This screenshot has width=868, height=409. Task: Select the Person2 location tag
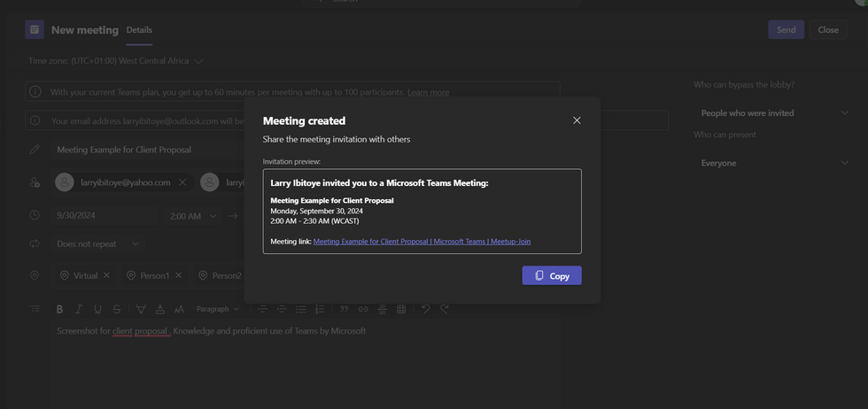click(x=221, y=275)
